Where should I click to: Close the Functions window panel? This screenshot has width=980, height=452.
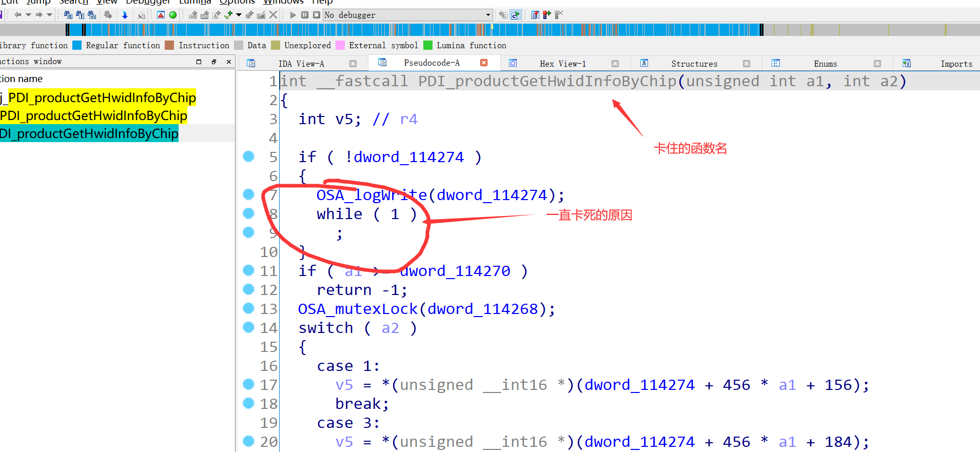point(229,62)
